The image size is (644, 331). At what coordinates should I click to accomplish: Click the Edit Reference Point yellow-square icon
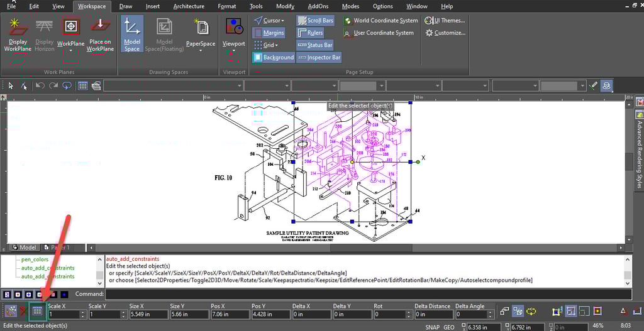[597, 312]
